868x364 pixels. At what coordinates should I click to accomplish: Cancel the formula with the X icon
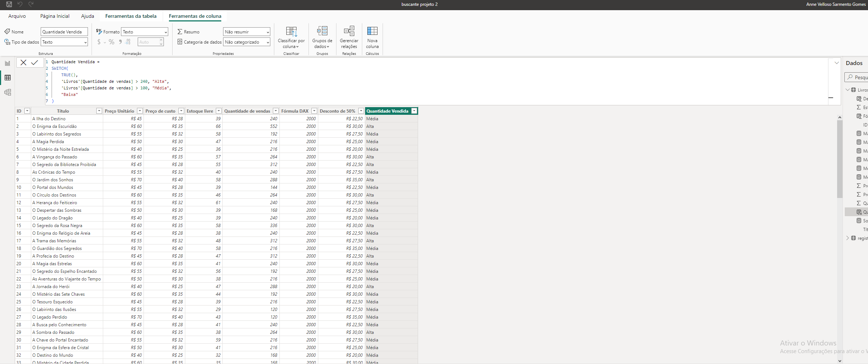coord(23,62)
